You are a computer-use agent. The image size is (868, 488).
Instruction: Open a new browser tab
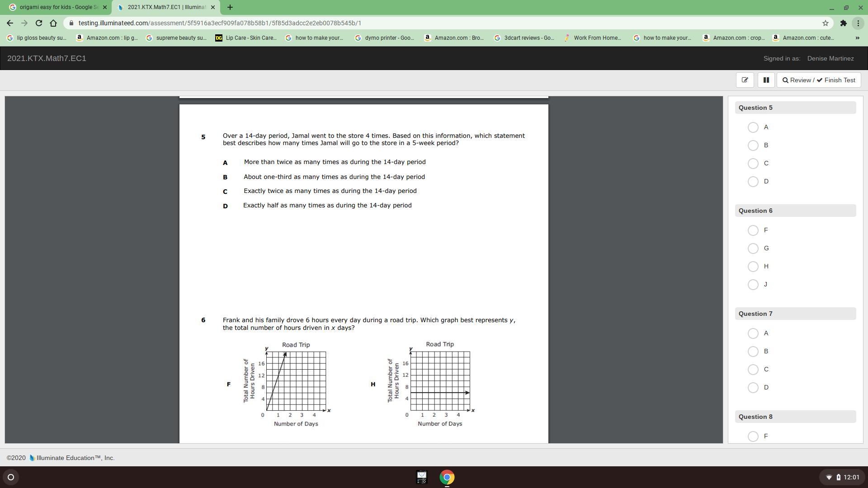tap(230, 7)
